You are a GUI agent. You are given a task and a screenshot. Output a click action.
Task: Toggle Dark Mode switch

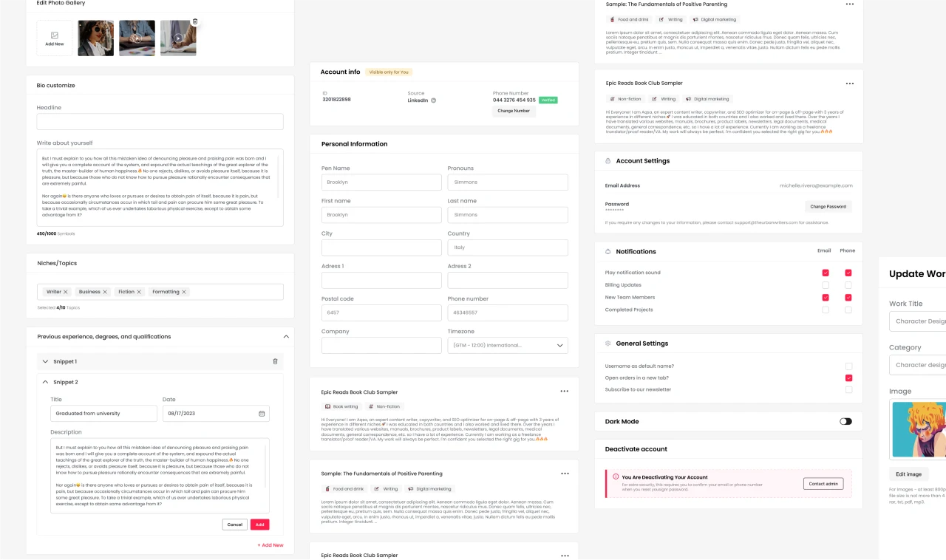click(845, 421)
